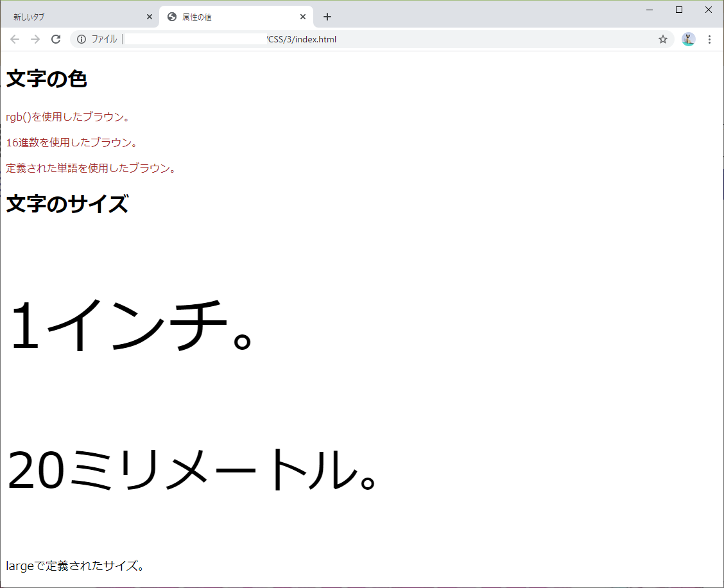This screenshot has width=724, height=588.
Task: Close the 新しいタブ tab
Action: (150, 17)
